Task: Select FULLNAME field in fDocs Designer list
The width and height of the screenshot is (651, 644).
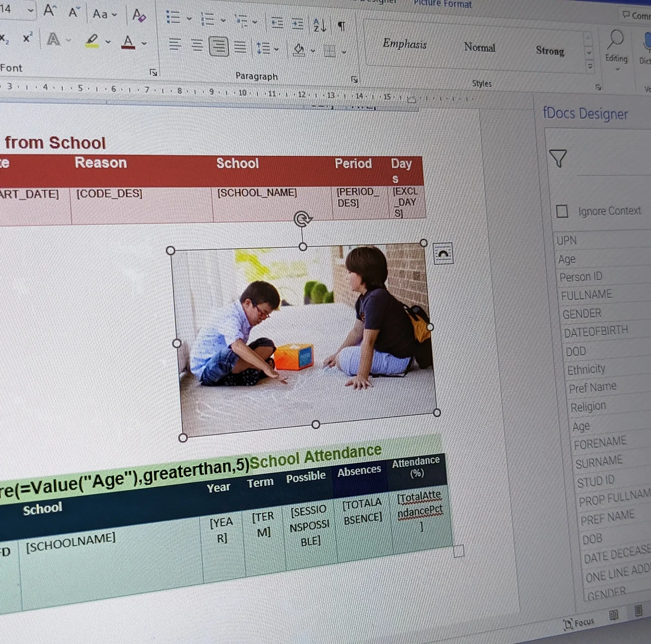Action: tap(586, 295)
